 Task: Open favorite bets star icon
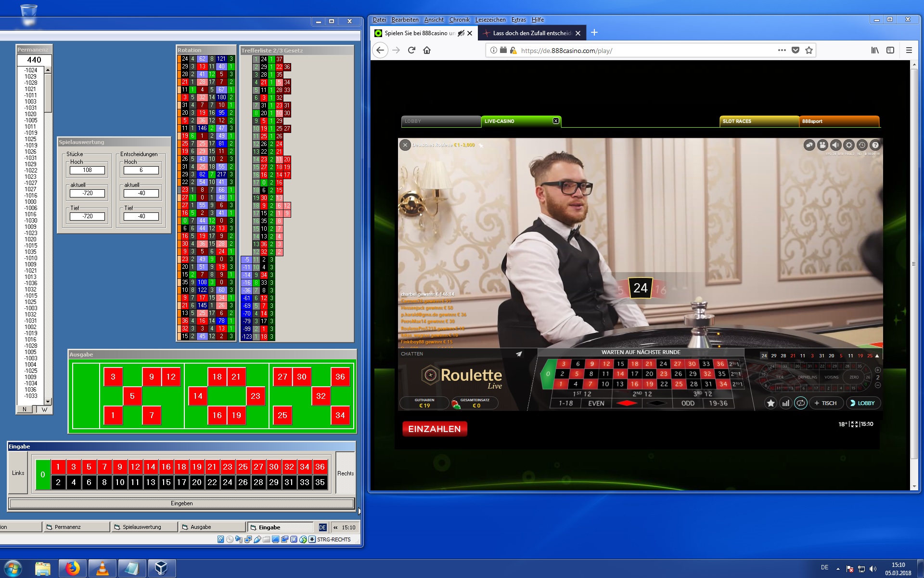(770, 403)
